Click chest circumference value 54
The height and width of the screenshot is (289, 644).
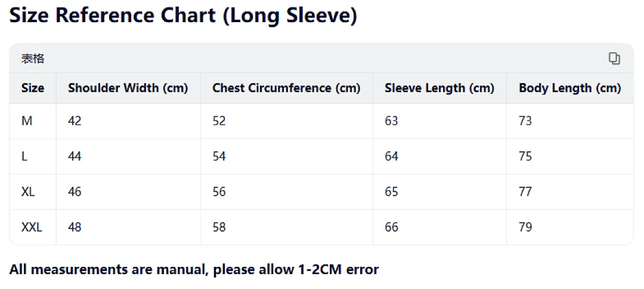point(219,156)
